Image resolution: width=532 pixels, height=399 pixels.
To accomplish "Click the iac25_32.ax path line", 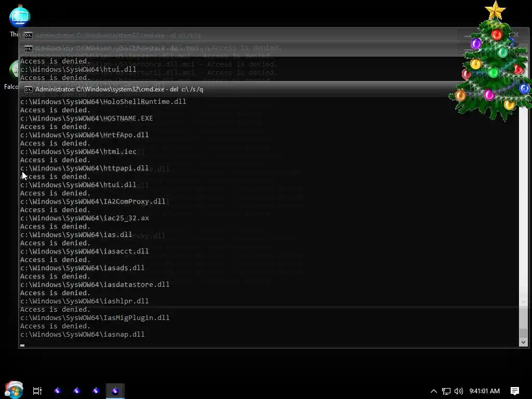I will (x=85, y=218).
